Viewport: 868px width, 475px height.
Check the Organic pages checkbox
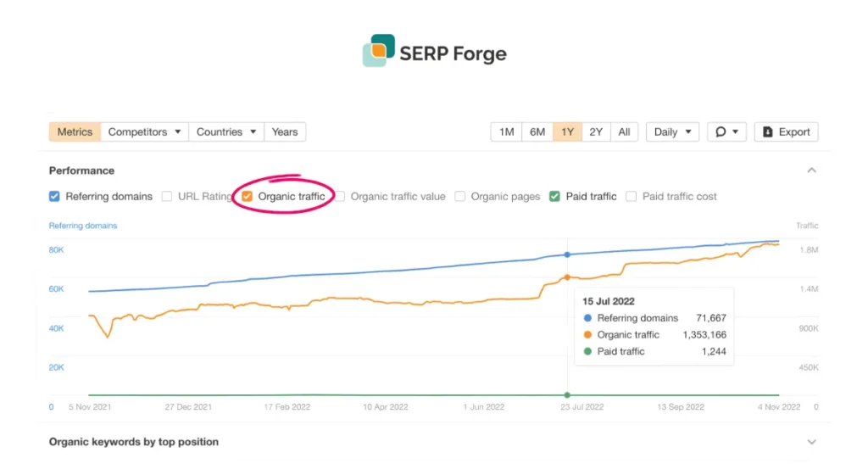pyautogui.click(x=459, y=196)
